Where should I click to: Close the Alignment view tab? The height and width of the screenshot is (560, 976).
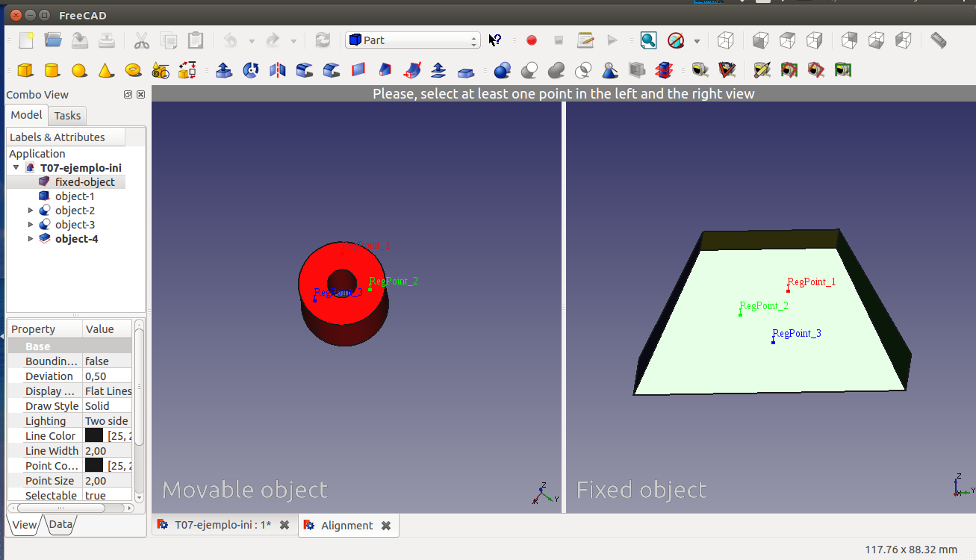[386, 526]
